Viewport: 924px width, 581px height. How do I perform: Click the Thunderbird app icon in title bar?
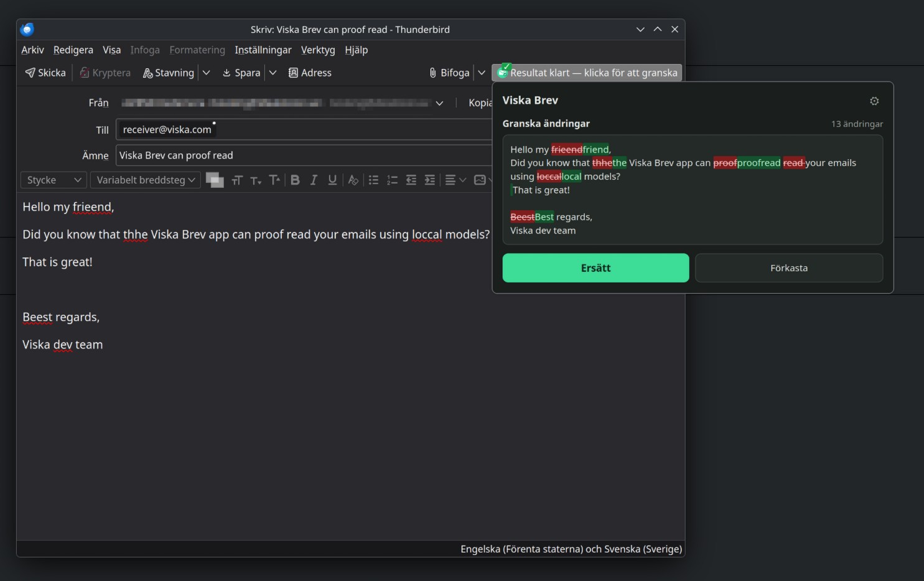click(27, 29)
